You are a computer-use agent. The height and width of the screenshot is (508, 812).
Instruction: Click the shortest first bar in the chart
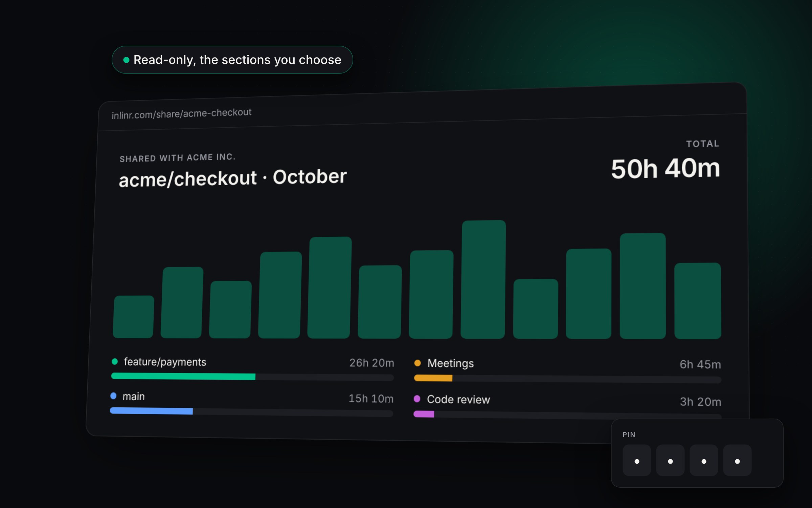pyautogui.click(x=133, y=317)
